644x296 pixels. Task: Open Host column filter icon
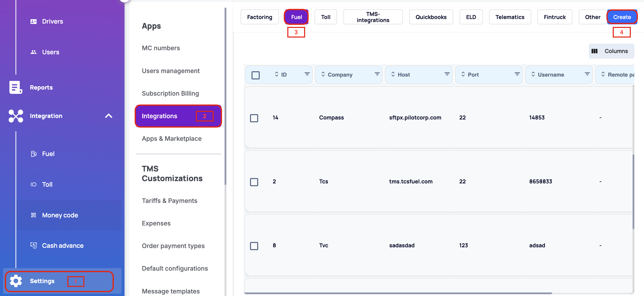(x=447, y=74)
